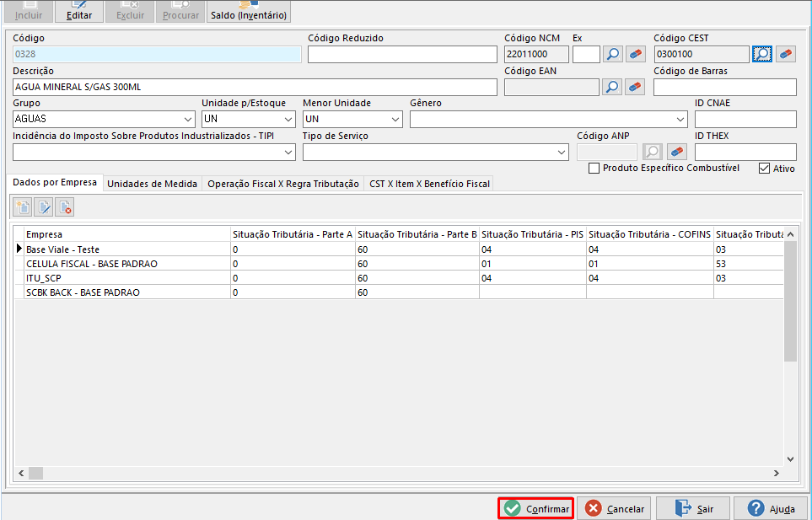The image size is (812, 520).
Task: Select the ITU_SCP row
Action: (399, 278)
